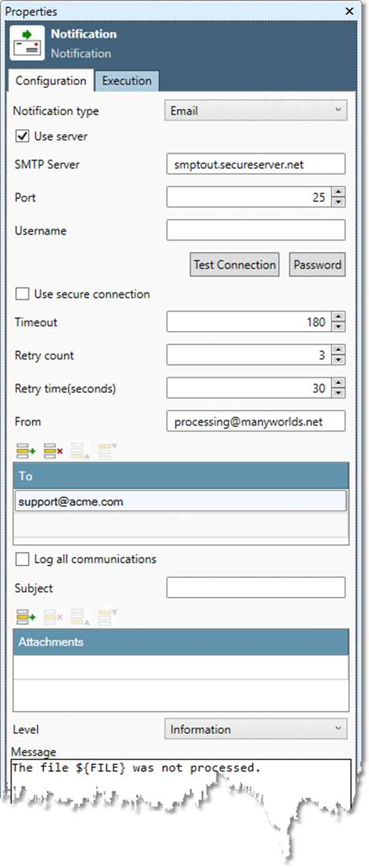Move recipient row down in To list

click(108, 450)
